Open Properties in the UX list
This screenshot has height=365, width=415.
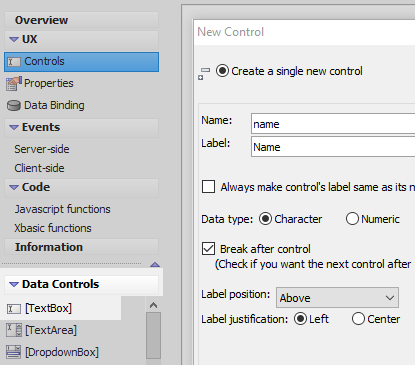coord(49,83)
